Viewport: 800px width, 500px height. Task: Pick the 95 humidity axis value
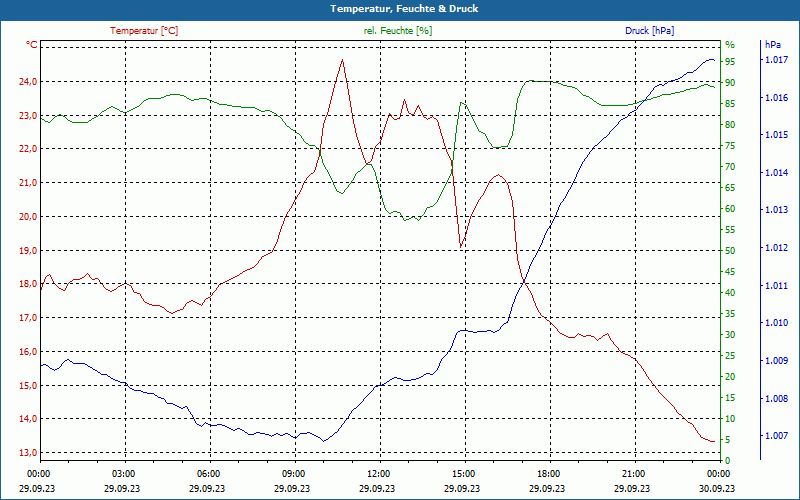pos(730,61)
